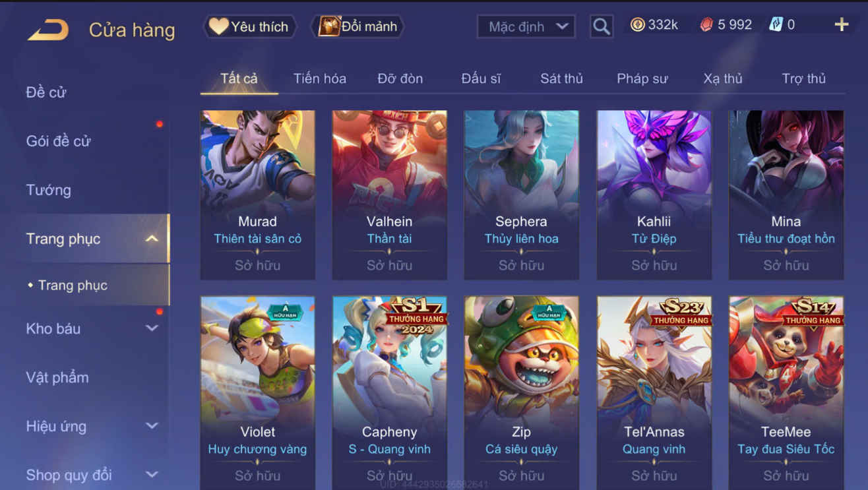Click the heart icon on Yêu thích
The width and height of the screenshot is (868, 490).
pyautogui.click(x=218, y=26)
